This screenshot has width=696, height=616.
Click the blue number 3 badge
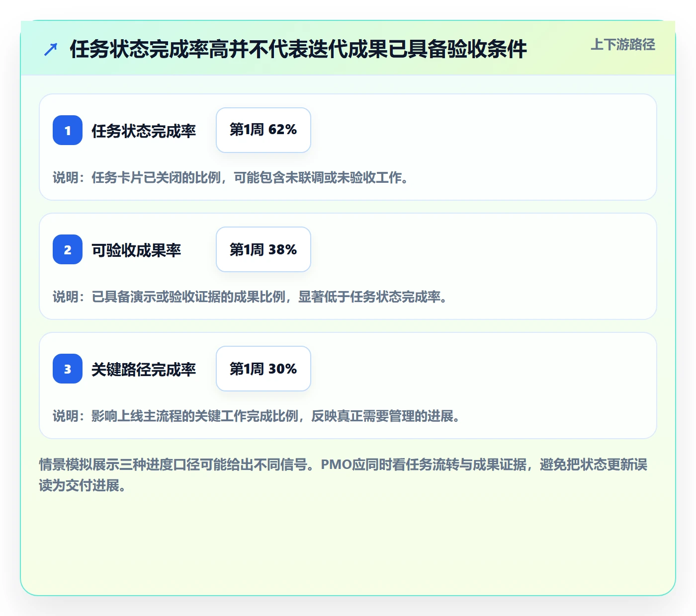click(68, 369)
